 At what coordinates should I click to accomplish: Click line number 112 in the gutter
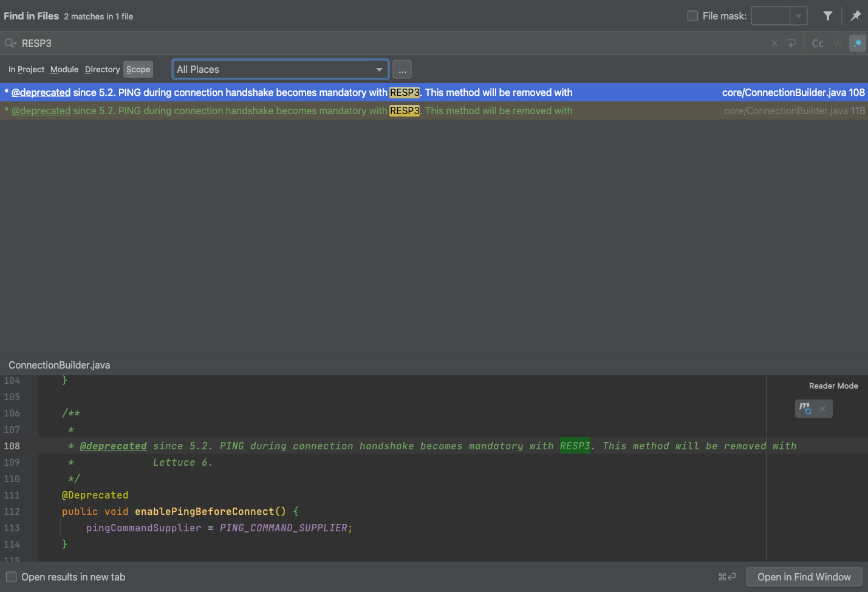click(12, 511)
